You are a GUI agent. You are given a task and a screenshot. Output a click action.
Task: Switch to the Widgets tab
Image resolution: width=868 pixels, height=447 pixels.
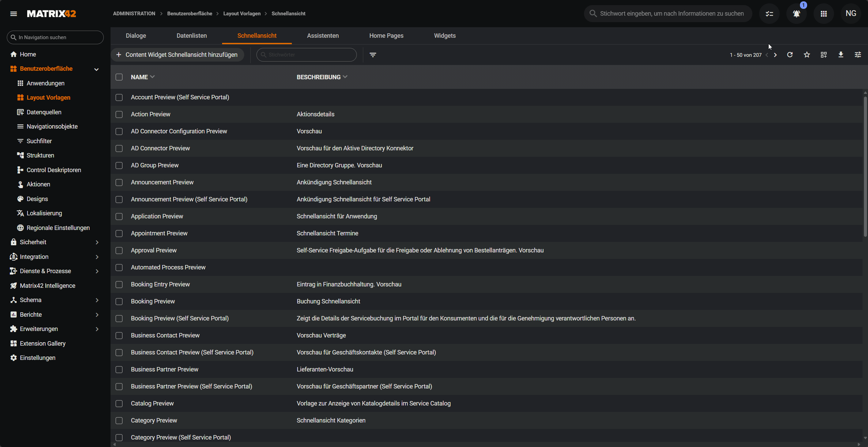(445, 36)
